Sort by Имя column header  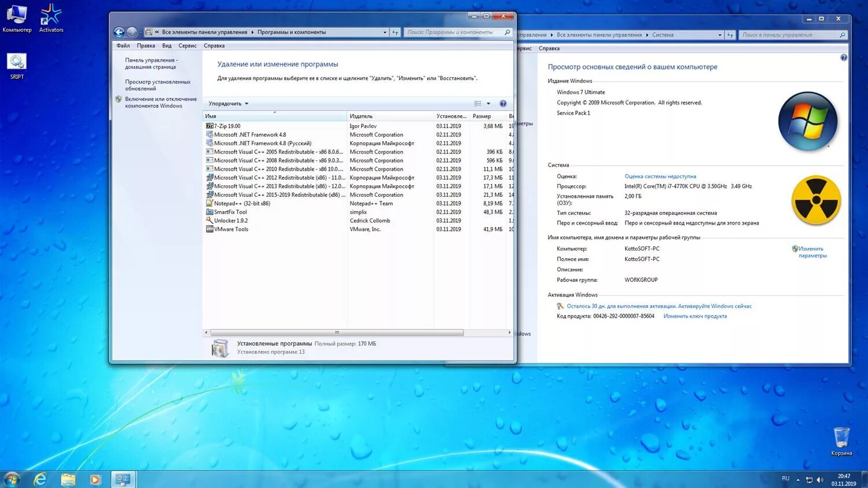point(275,116)
